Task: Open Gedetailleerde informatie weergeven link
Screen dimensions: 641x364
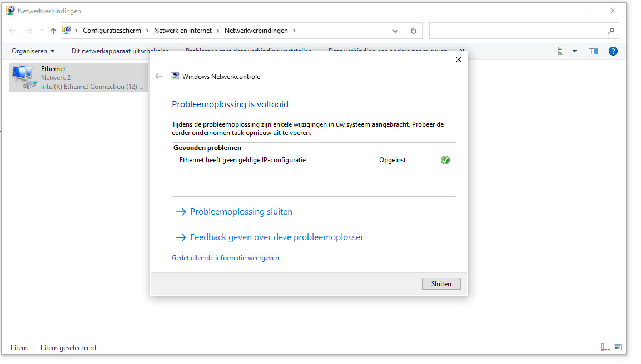Action: click(x=225, y=258)
